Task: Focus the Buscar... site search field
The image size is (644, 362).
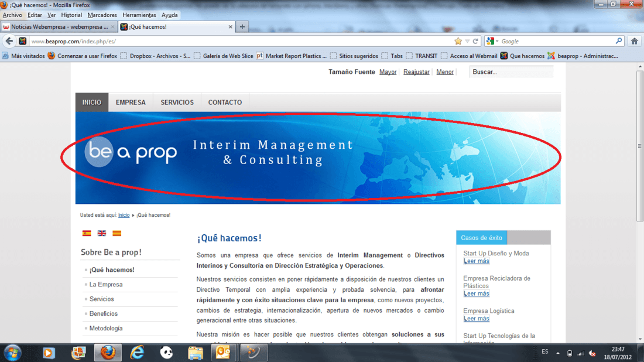Action: pyautogui.click(x=511, y=72)
